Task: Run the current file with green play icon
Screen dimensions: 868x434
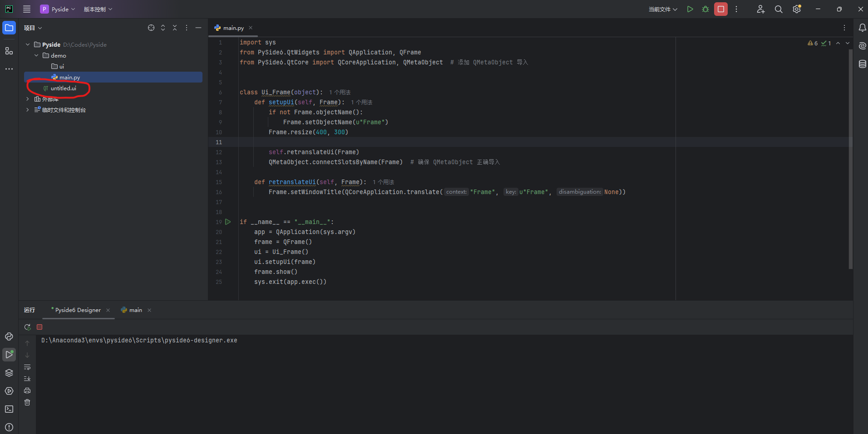Action: click(690, 9)
